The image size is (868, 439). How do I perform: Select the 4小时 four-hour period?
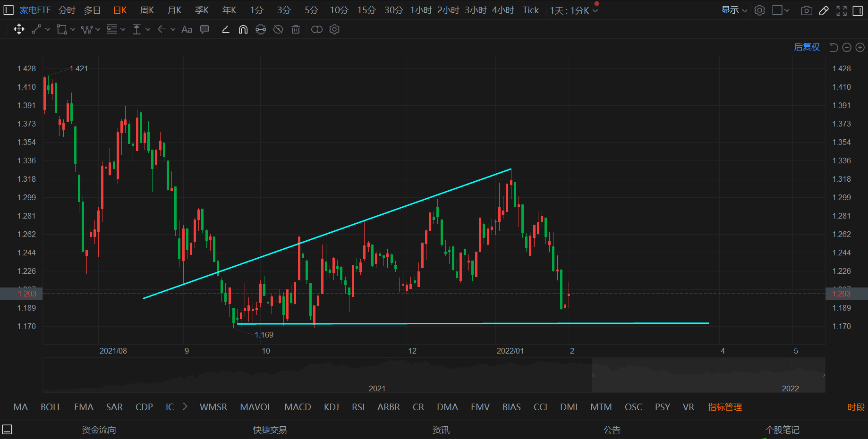pyautogui.click(x=503, y=10)
